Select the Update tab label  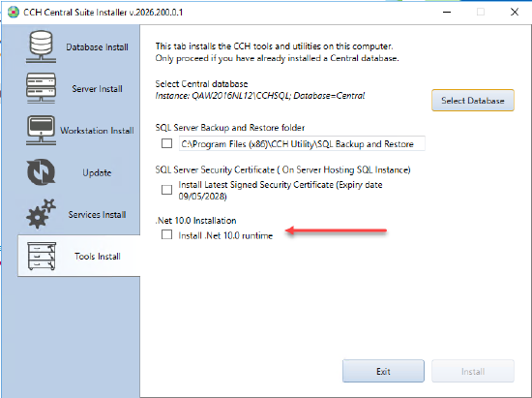97,172
